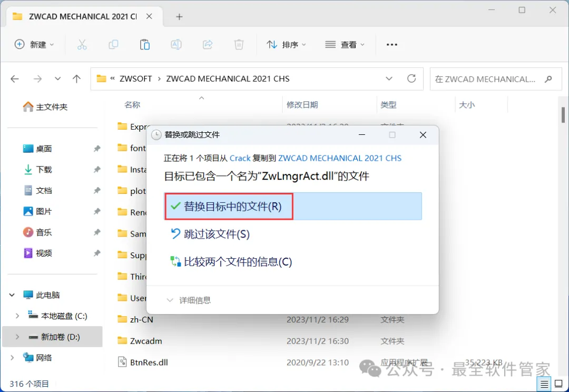Expand the 新加卷 (D:) tree node
Screen dimensions: 569x392
coord(17,337)
